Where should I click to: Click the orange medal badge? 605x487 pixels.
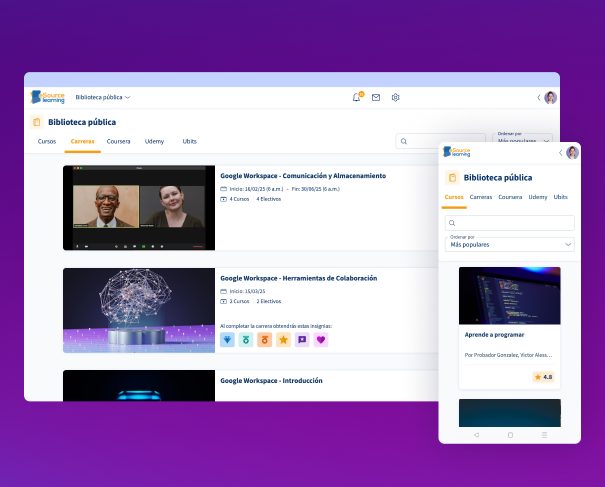[265, 340]
